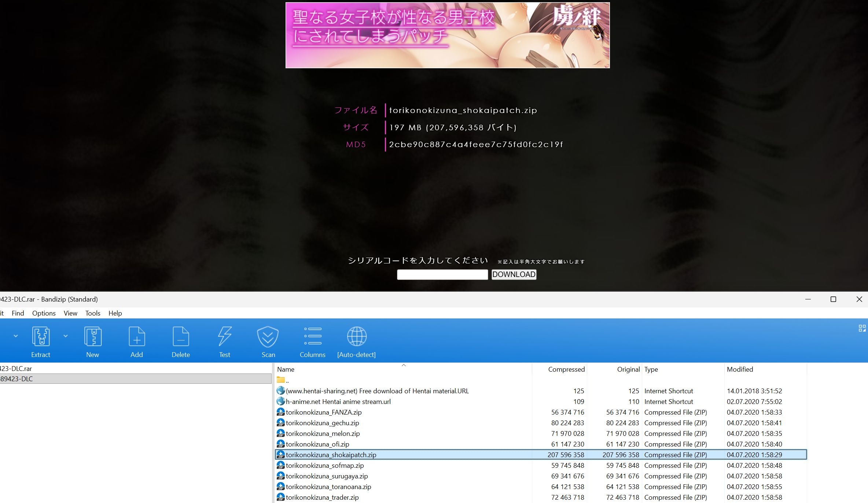The width and height of the screenshot is (868, 503).
Task: Open the View menu
Action: tap(70, 313)
